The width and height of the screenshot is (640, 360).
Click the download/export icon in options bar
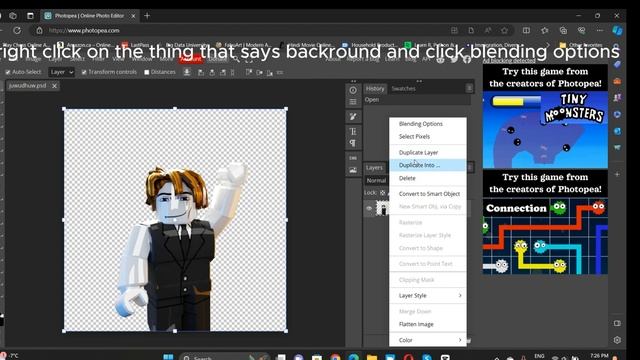[x=187, y=72]
